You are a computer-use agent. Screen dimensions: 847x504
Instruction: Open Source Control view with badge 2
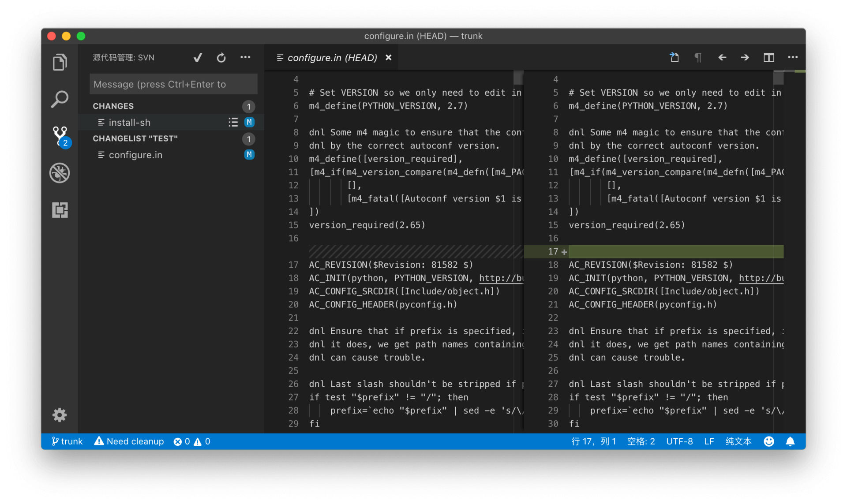(61, 137)
